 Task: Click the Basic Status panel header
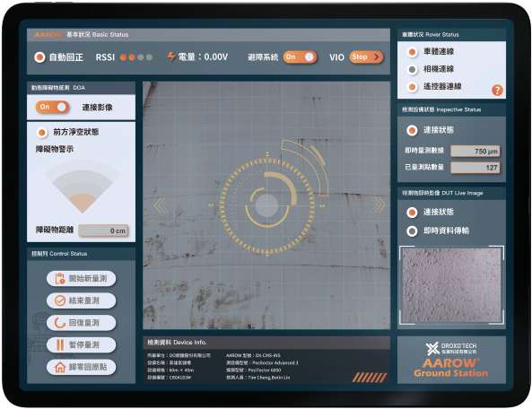[x=208, y=35]
